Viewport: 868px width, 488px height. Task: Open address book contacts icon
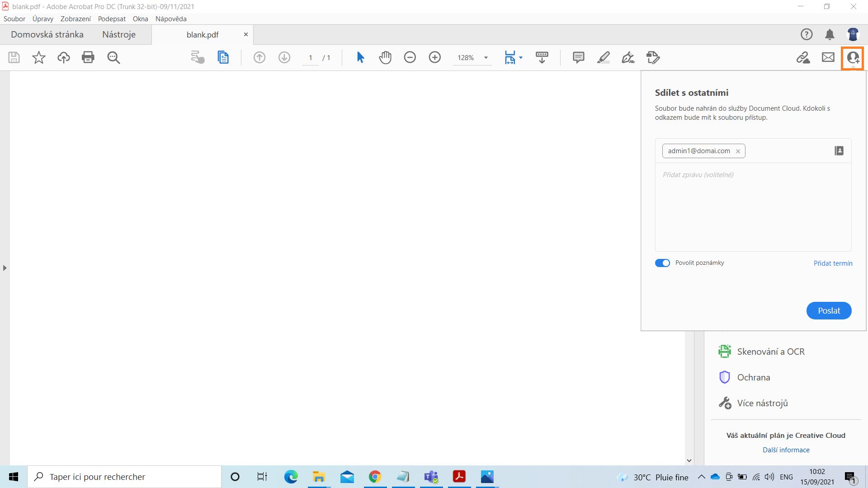pyautogui.click(x=839, y=151)
